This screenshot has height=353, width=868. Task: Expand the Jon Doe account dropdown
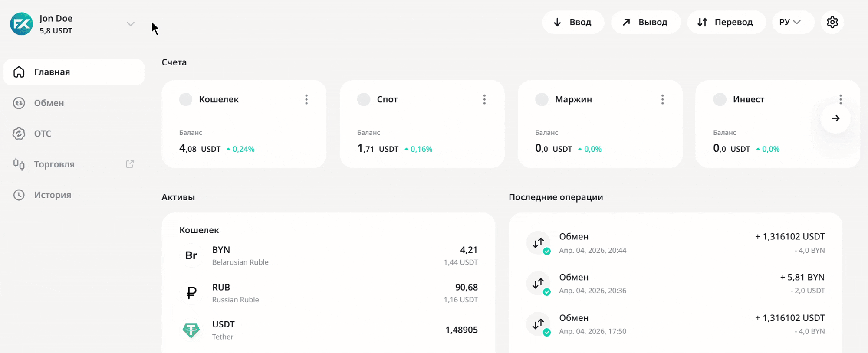(130, 24)
